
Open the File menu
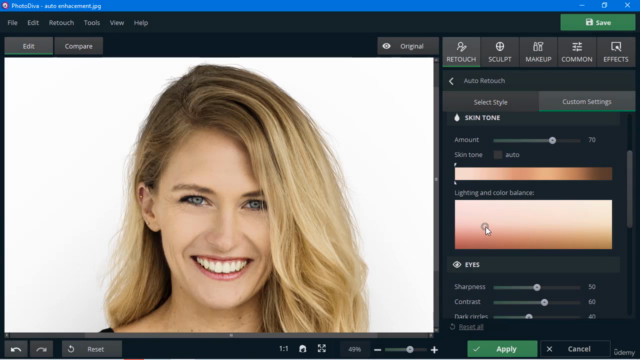click(x=12, y=23)
